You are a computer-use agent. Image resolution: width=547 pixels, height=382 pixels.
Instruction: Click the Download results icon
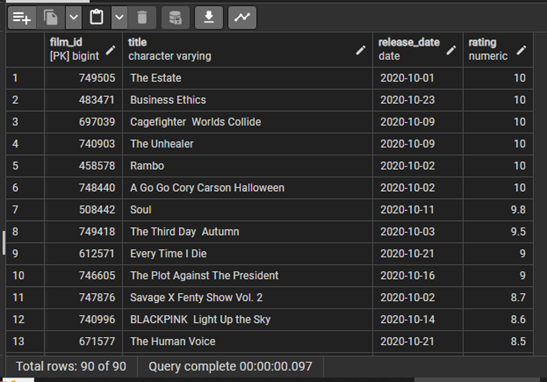pos(209,17)
